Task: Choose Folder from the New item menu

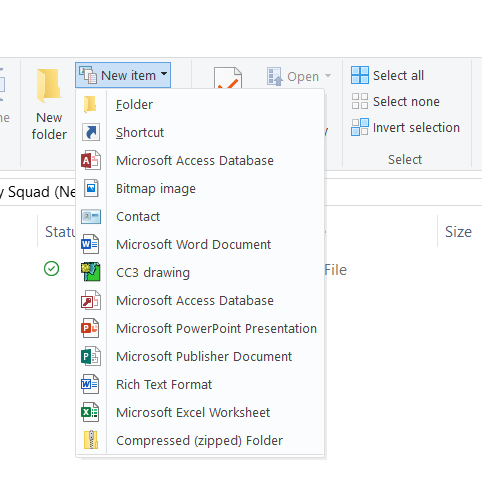Action: click(200, 105)
